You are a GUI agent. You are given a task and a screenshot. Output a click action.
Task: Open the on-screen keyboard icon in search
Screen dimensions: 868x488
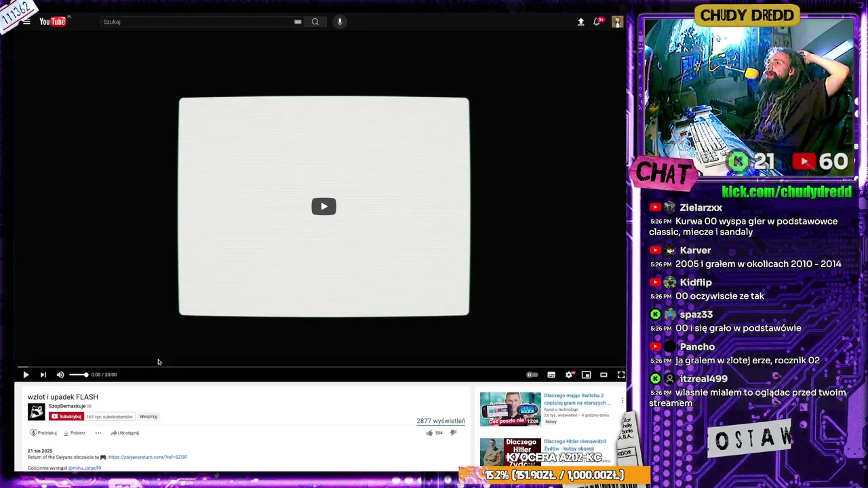(x=298, y=22)
